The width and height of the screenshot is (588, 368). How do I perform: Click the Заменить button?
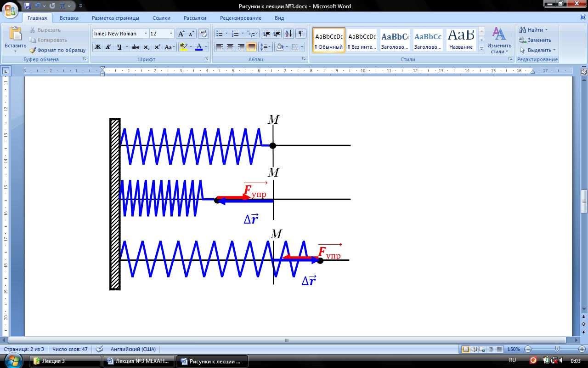pos(536,40)
